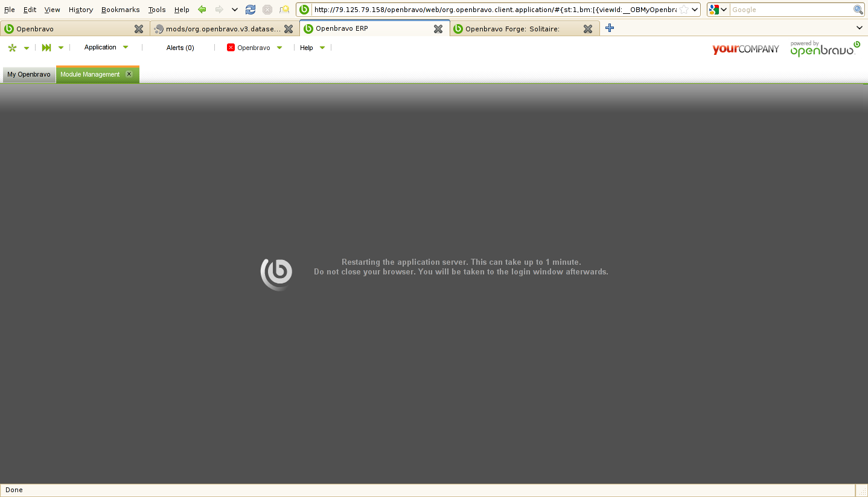Open the browser History menu
The height and width of the screenshot is (497, 868).
pos(80,10)
